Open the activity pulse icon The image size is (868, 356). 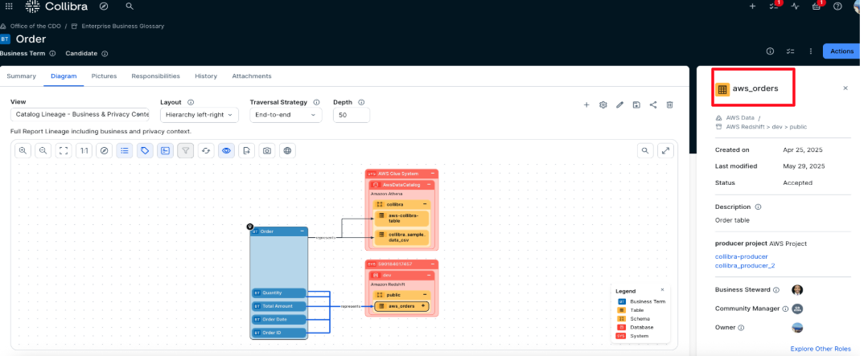(x=796, y=6)
